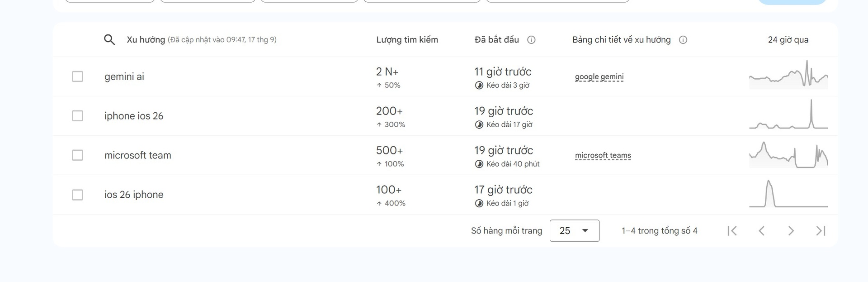View iphone ios 26 sparkline chart
Screen dimensions: 868x282
tap(788, 116)
